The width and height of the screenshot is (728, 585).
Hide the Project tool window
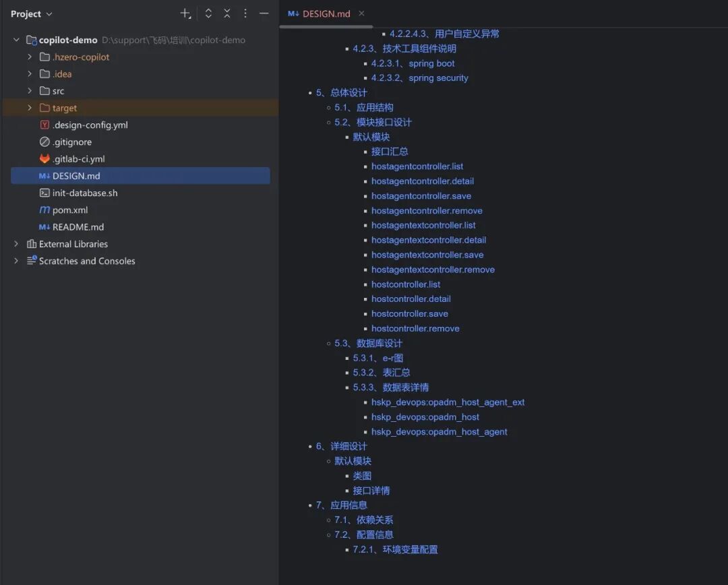click(264, 13)
